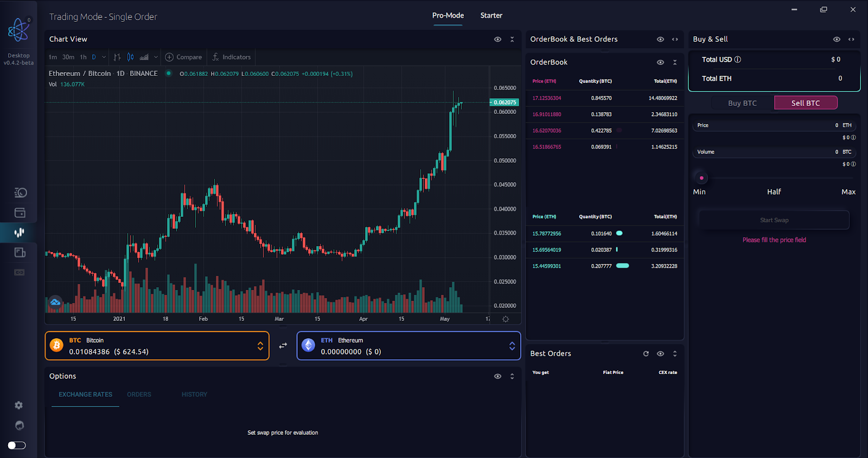
Task: Set chart interval to 1m
Action: (x=53, y=57)
